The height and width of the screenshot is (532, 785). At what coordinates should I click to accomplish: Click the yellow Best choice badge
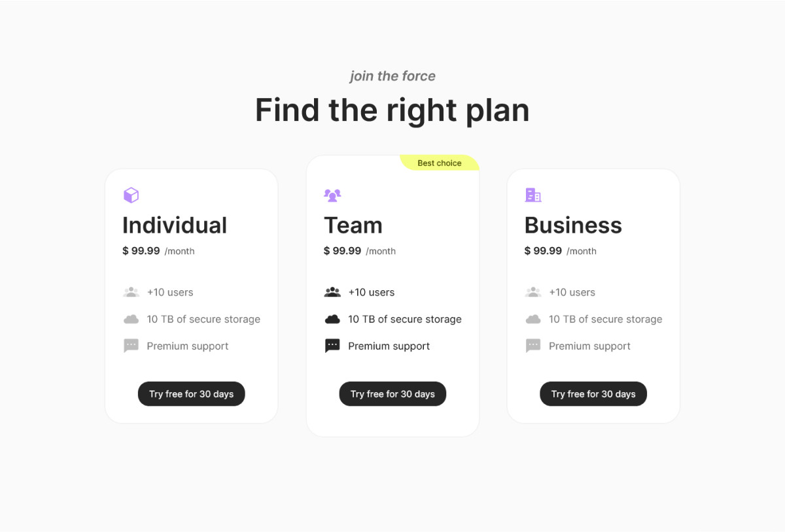440,163
